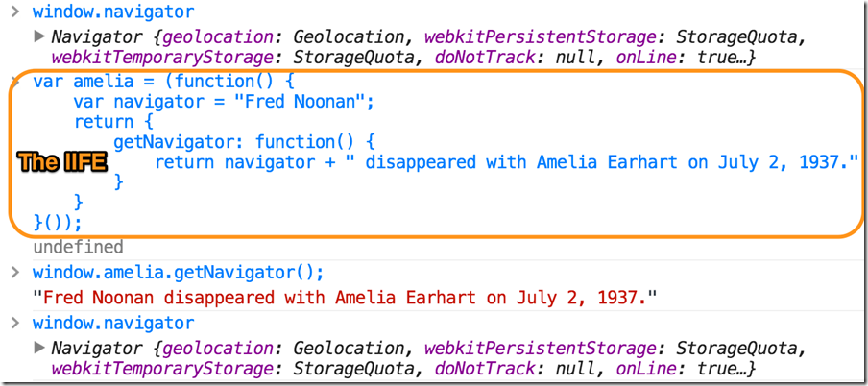Screen dimensions: 868x386
Task: Click the closing '}());' line
Action: [58, 223]
